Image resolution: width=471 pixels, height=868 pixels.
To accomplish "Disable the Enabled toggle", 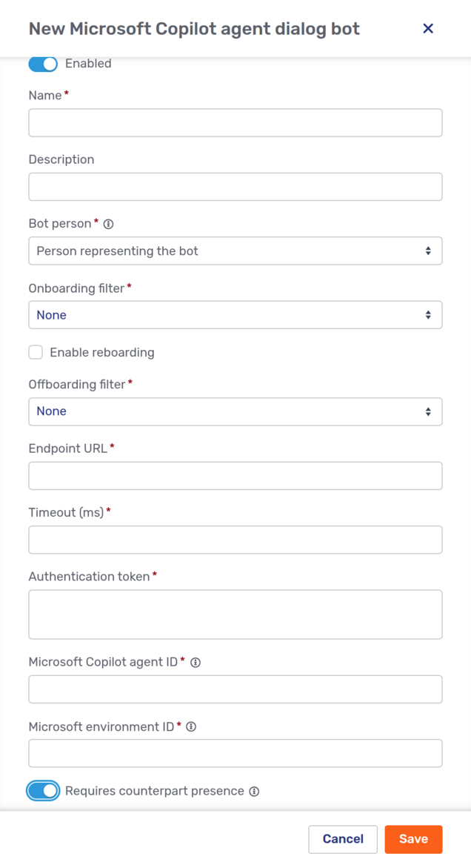I will (x=42, y=64).
